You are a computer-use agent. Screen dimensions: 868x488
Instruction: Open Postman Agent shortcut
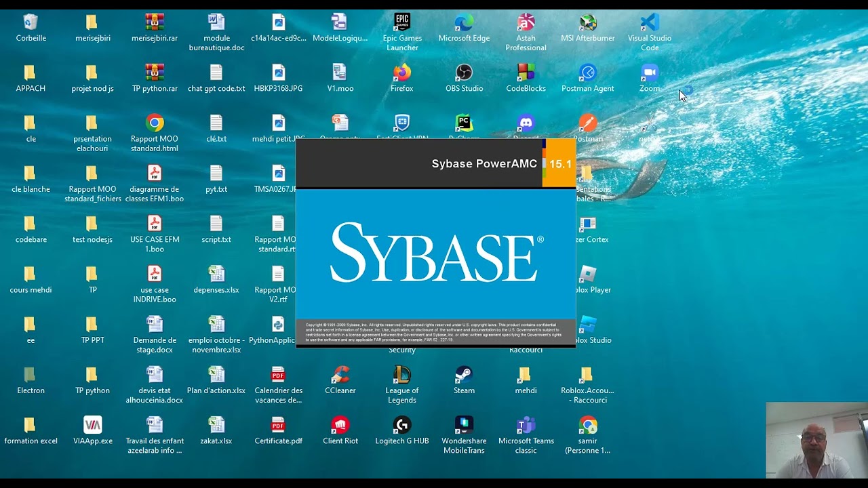[588, 78]
